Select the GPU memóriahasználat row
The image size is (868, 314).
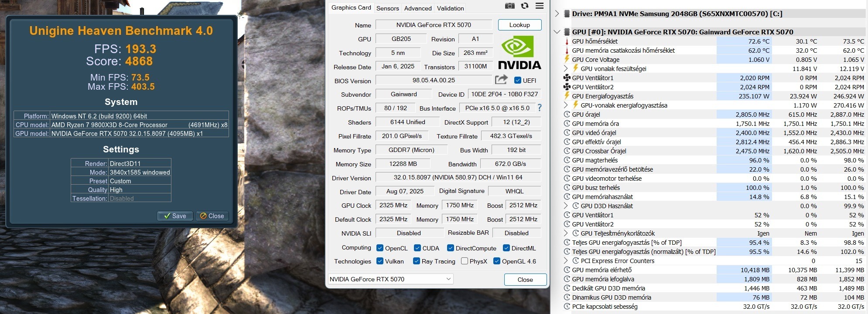tap(714, 197)
